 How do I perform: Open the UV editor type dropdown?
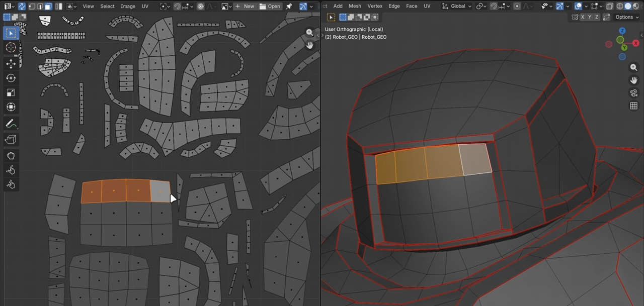[x=9, y=7]
